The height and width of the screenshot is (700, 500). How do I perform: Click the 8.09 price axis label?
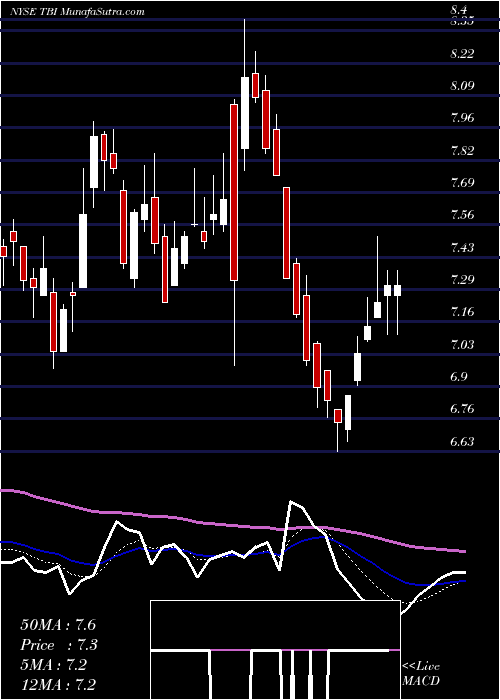click(462, 85)
